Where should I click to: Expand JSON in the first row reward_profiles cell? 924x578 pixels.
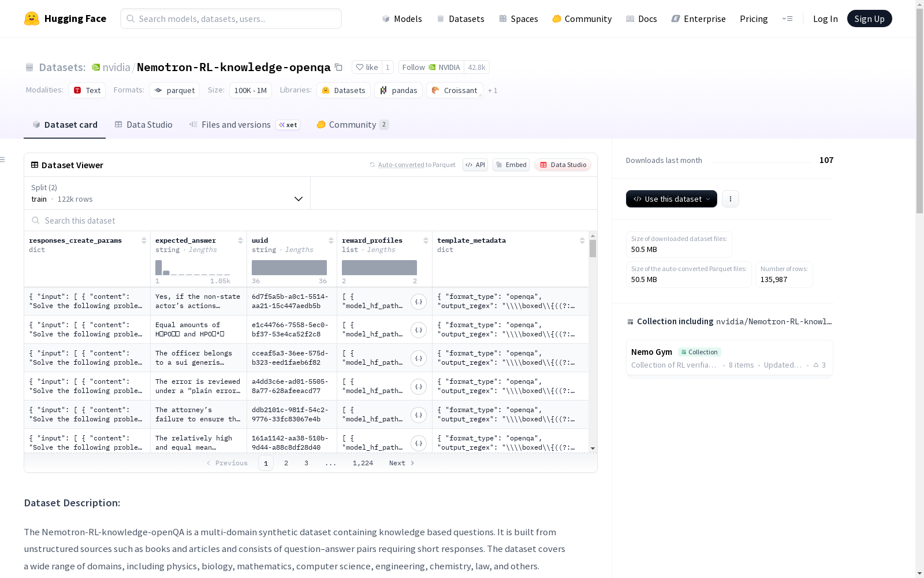click(x=419, y=302)
